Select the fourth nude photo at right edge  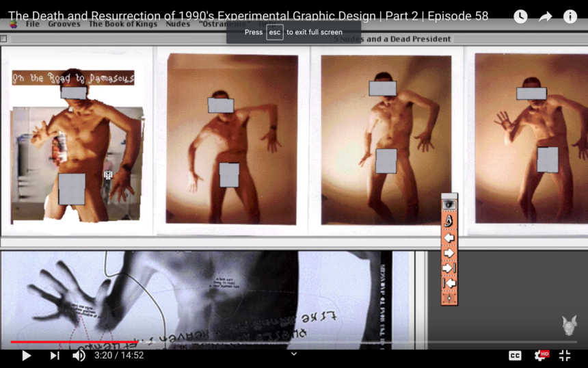(531, 139)
